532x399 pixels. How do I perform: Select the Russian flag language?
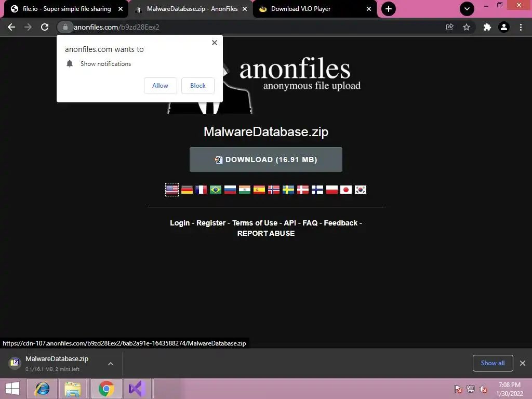pyautogui.click(x=230, y=189)
